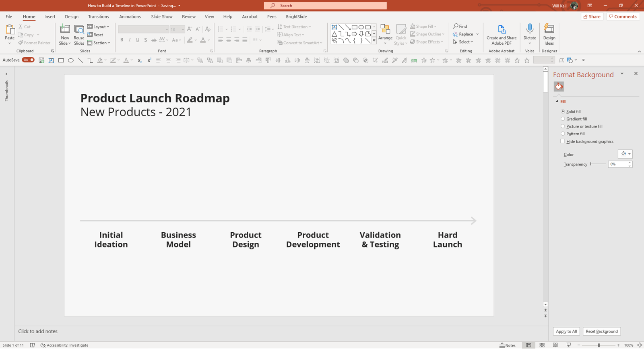Click the Transparency slider
644x351 pixels.
[598, 164]
